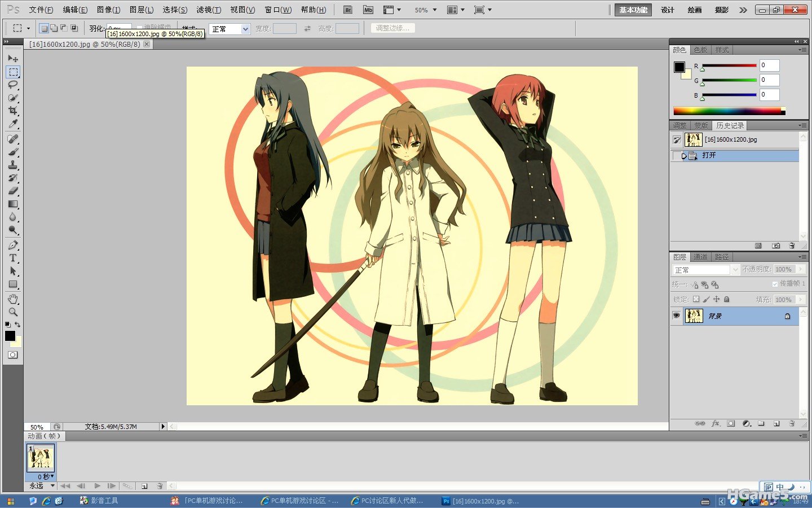Create new snapshot in History panel
The width and height of the screenshot is (812, 508).
coord(776,246)
